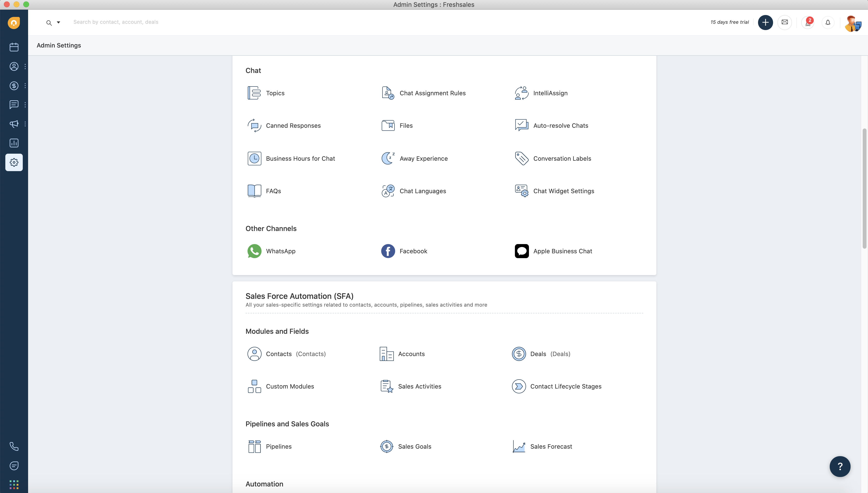The width and height of the screenshot is (868, 493).
Task: Focus the search by contact field
Action: [116, 22]
